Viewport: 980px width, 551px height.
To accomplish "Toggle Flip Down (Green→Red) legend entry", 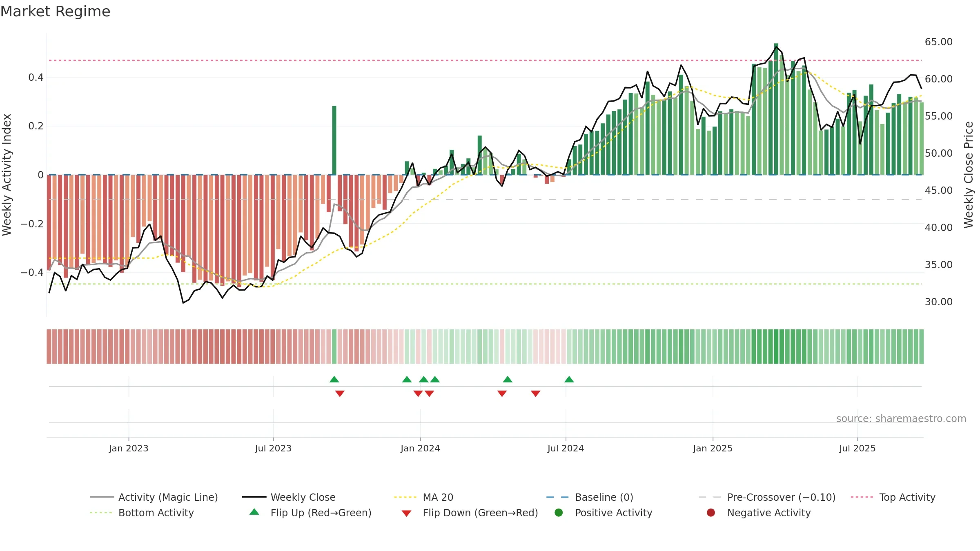I will point(470,513).
